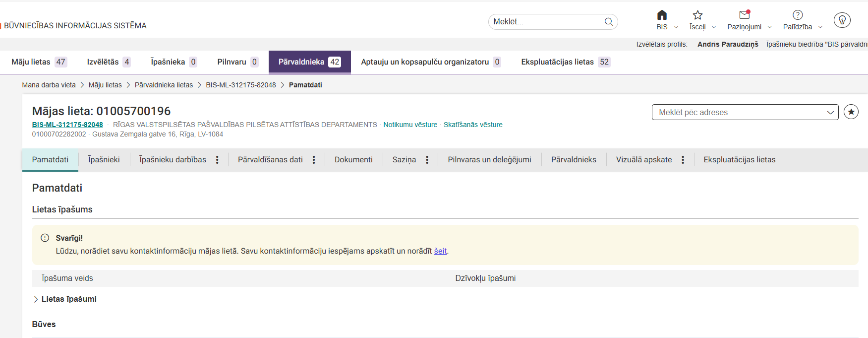Open three-dot menu next to Saziņa
Viewport: 868px width, 338px height.
[427, 160]
